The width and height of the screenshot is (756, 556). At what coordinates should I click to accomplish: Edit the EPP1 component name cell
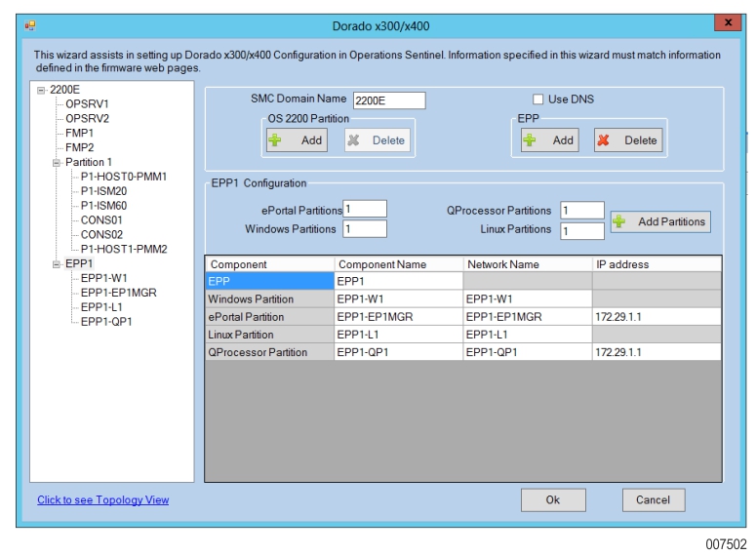tap(399, 281)
